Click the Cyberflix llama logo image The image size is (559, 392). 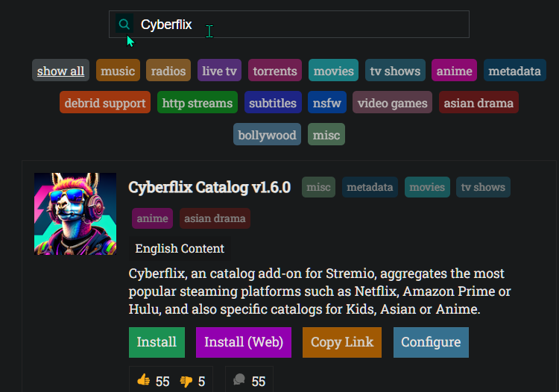pos(75,214)
